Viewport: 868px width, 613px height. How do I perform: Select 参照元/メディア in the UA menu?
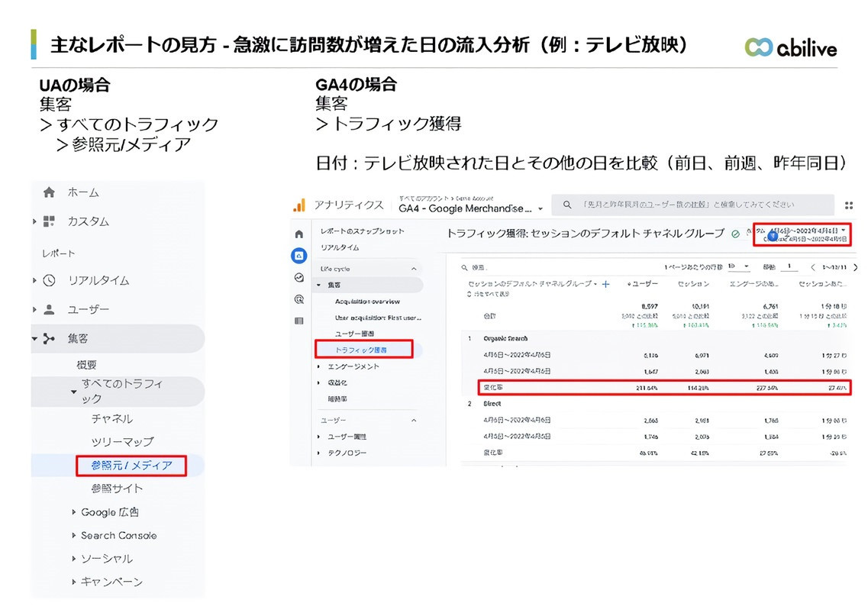coord(131,465)
